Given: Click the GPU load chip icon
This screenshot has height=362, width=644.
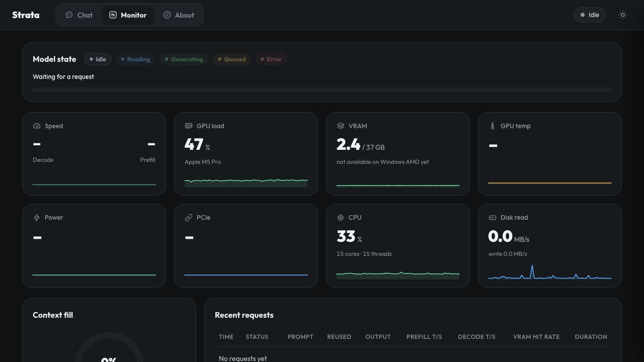Looking at the screenshot, I should point(189,126).
